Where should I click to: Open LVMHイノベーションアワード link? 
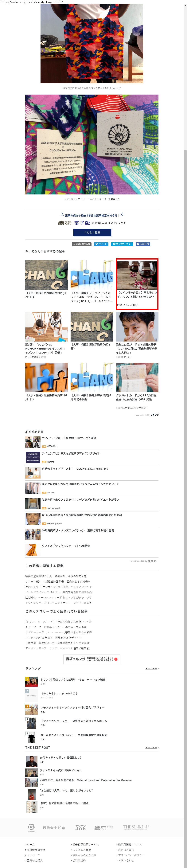coord(58,597)
